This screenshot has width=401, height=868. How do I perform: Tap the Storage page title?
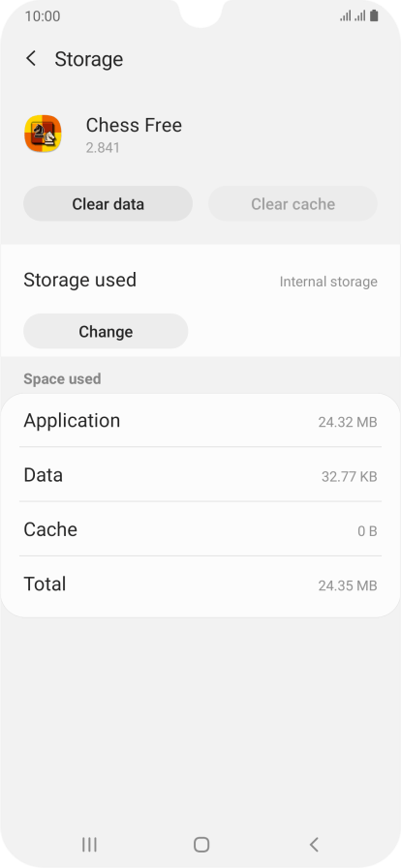(88, 59)
